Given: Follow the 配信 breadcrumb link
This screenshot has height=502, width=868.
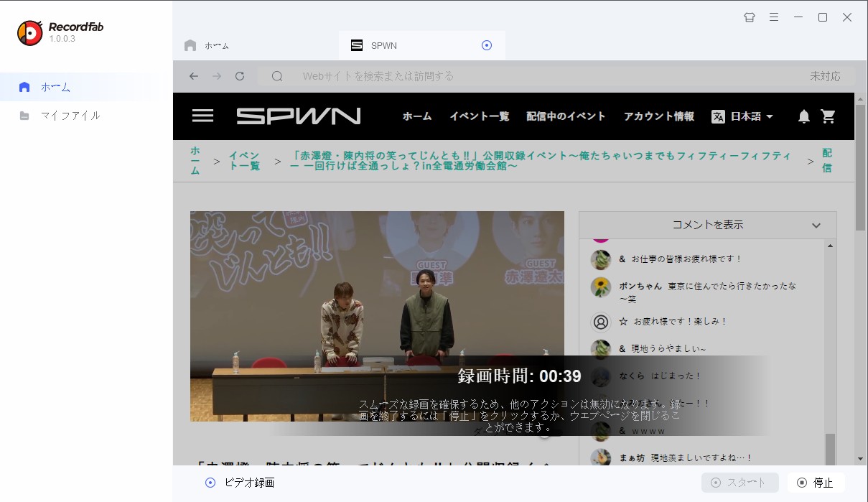Looking at the screenshot, I should (x=827, y=161).
